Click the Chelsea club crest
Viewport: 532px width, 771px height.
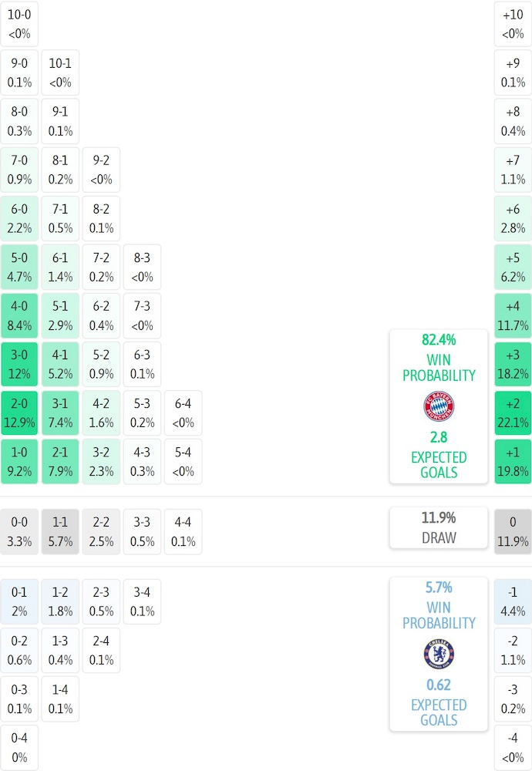coord(439,654)
